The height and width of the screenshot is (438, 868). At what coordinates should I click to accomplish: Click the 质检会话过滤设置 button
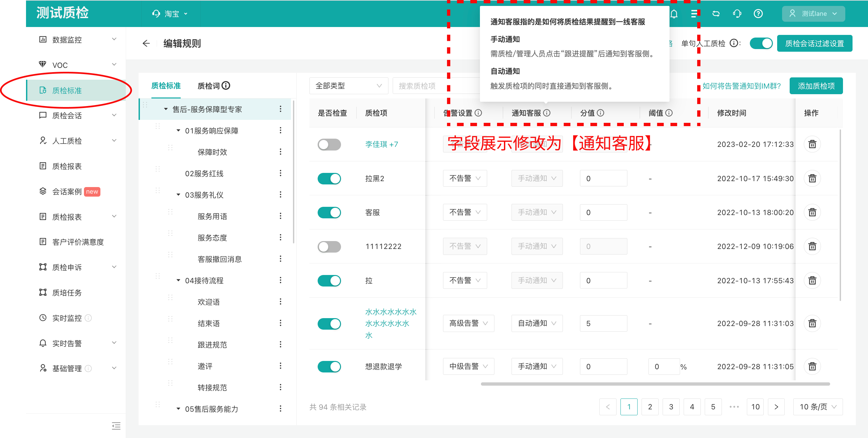(x=814, y=43)
